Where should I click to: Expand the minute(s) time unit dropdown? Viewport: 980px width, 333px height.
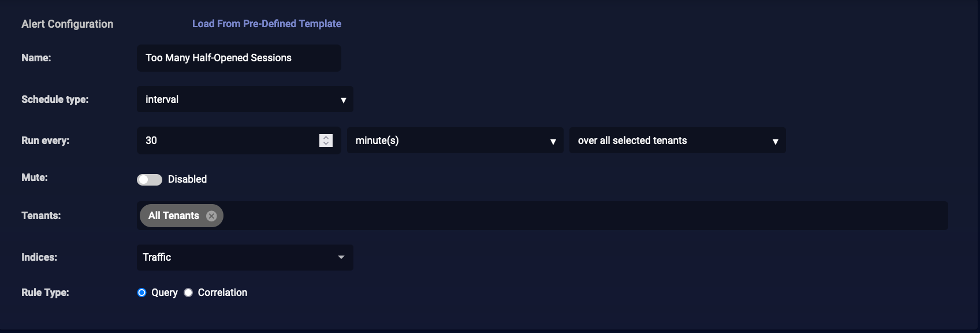pyautogui.click(x=454, y=140)
